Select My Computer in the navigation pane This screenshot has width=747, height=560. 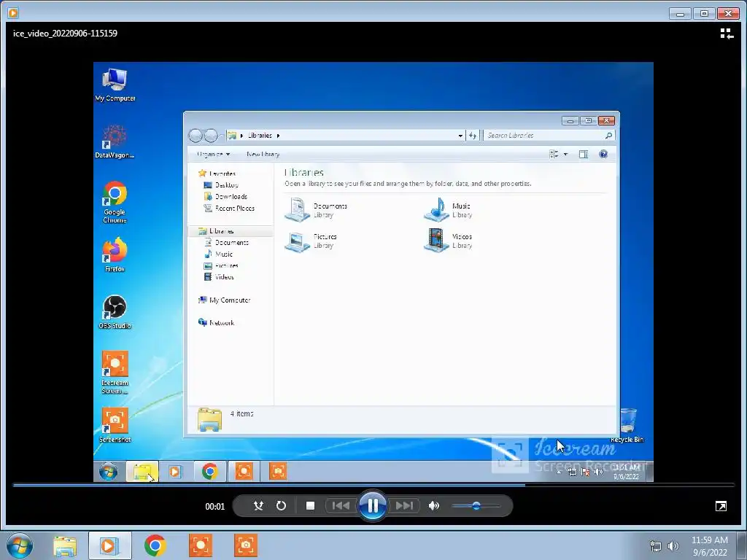(225, 300)
